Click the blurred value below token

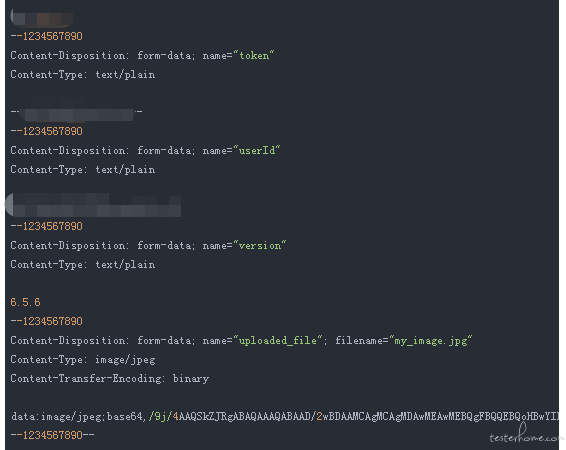coord(77,112)
